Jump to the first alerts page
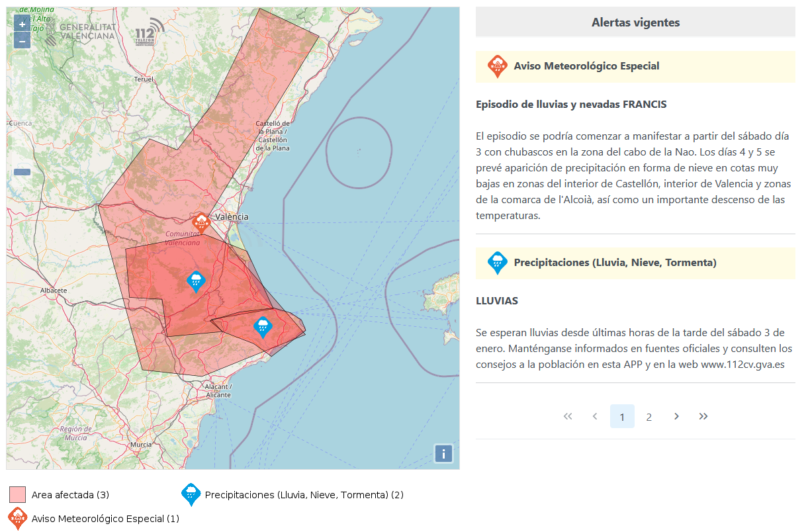Viewport: 808px width, 532px height. 567,416
